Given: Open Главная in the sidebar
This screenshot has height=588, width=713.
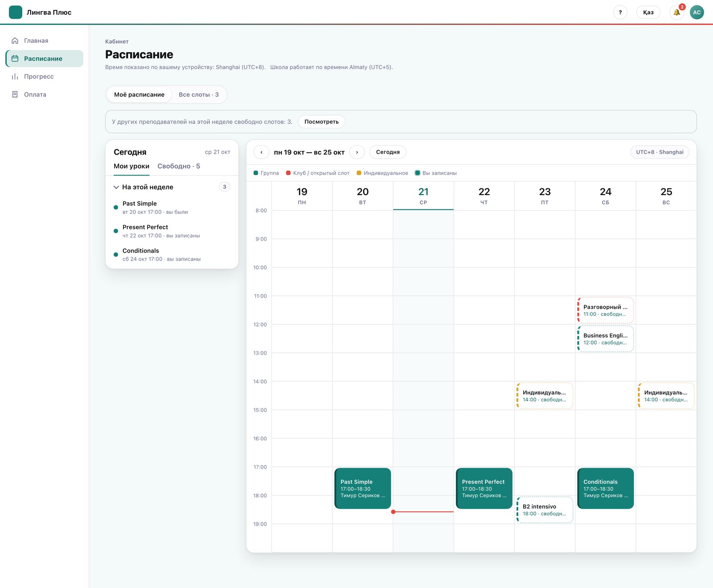Looking at the screenshot, I should click(x=45, y=41).
